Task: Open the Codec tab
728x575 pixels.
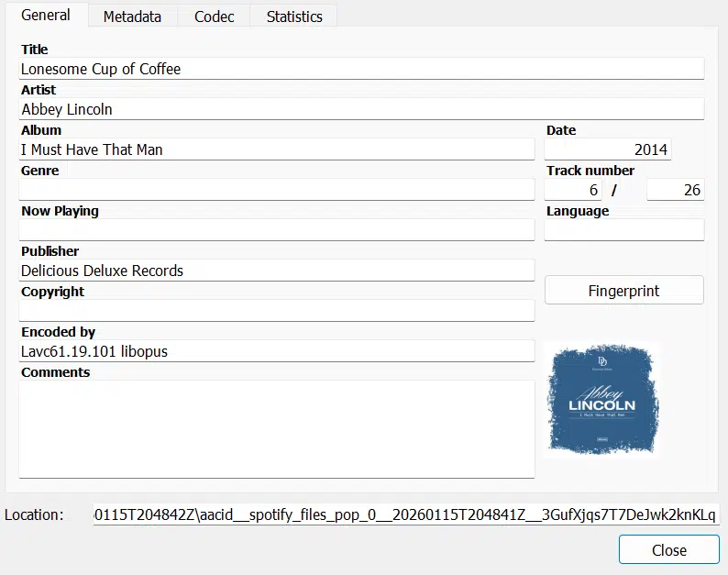Action: coord(214,17)
